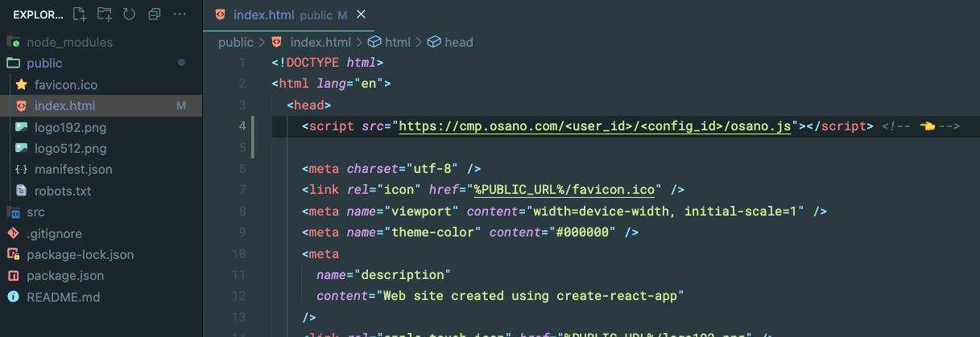Click the M modified badge on index.html row
This screenshot has width=980, height=337.
coord(181,106)
